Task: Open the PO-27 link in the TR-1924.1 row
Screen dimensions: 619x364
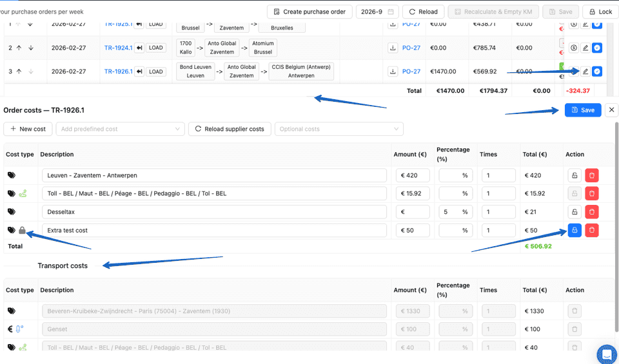Action: (411, 48)
